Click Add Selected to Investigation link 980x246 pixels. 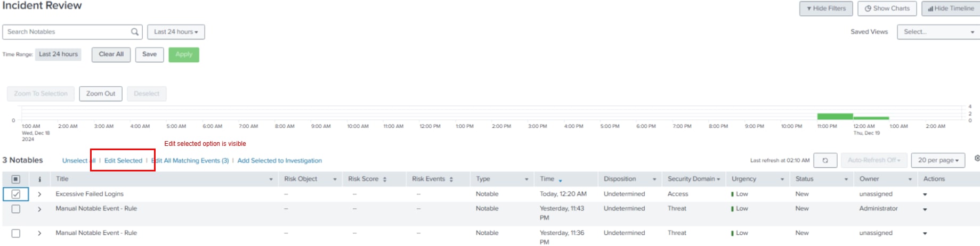[279, 161]
